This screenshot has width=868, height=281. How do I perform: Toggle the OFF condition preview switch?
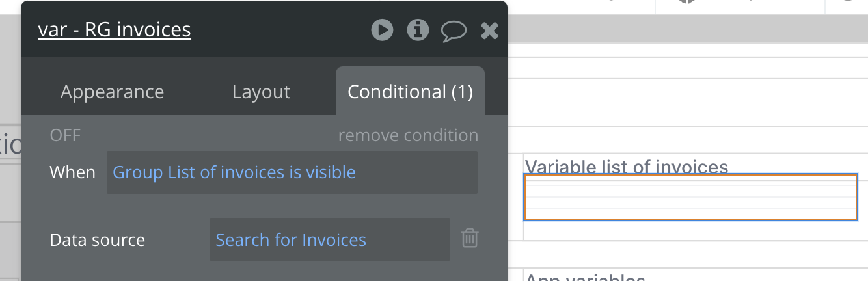pos(65,135)
